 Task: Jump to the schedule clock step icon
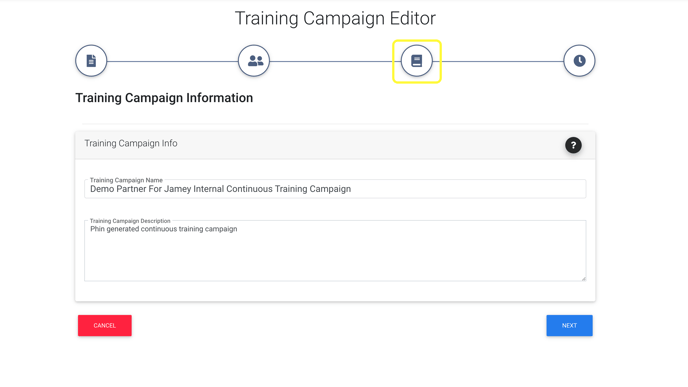(x=579, y=61)
